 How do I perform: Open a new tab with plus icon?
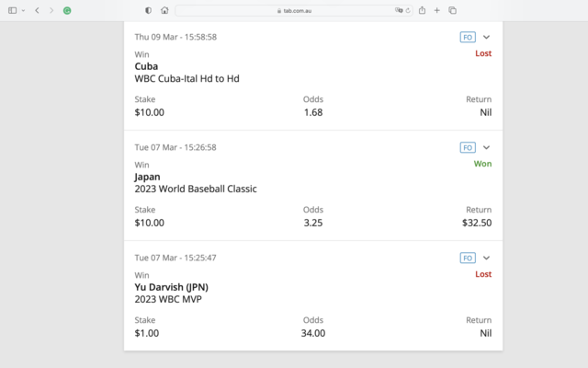pos(437,10)
